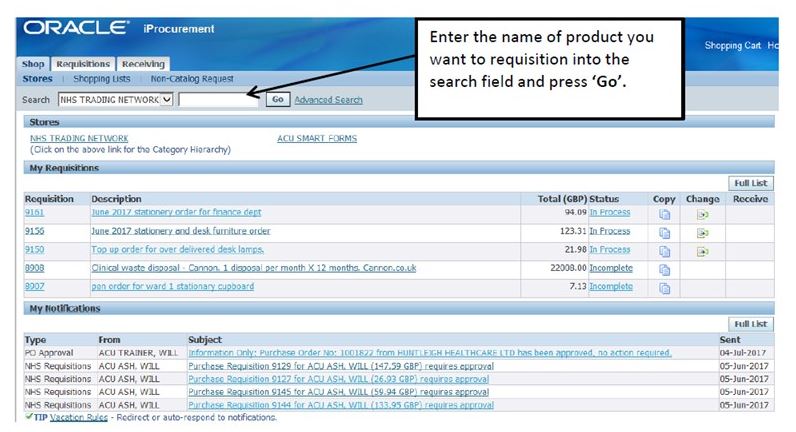Click the Change icon for requisition 9150
The image size is (796, 432).
pyautogui.click(x=703, y=251)
